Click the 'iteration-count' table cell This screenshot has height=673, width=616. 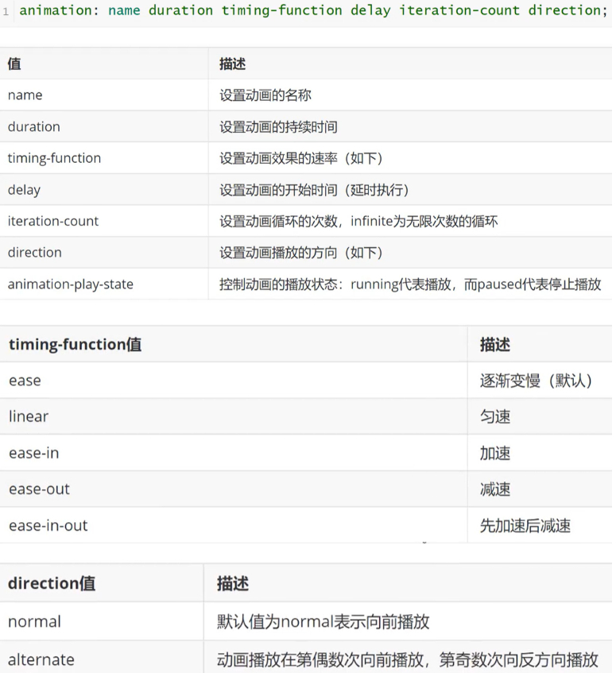(x=53, y=221)
